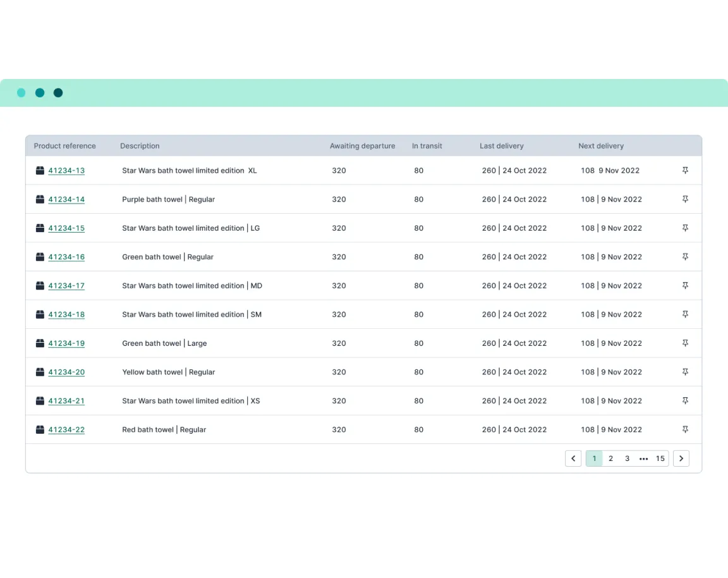The height and width of the screenshot is (578, 728).
Task: Select 'Star Wars bath towel limited edition | XS'
Action: click(x=191, y=401)
